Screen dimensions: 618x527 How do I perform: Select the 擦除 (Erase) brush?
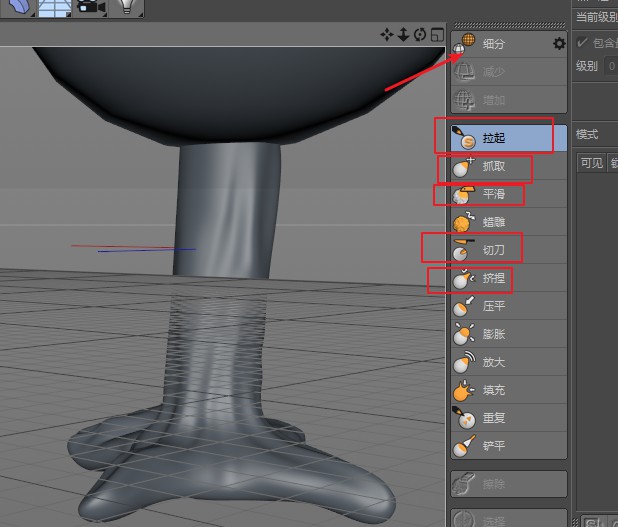[508, 484]
